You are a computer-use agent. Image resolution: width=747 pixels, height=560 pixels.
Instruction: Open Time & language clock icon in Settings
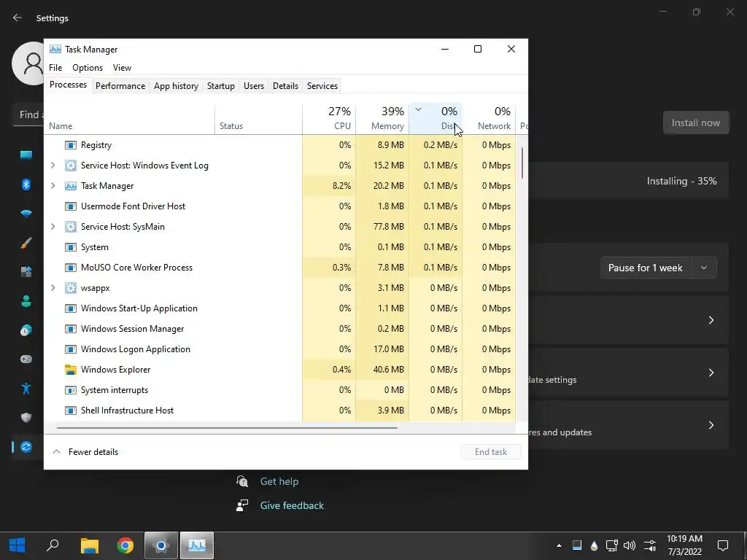click(x=26, y=330)
